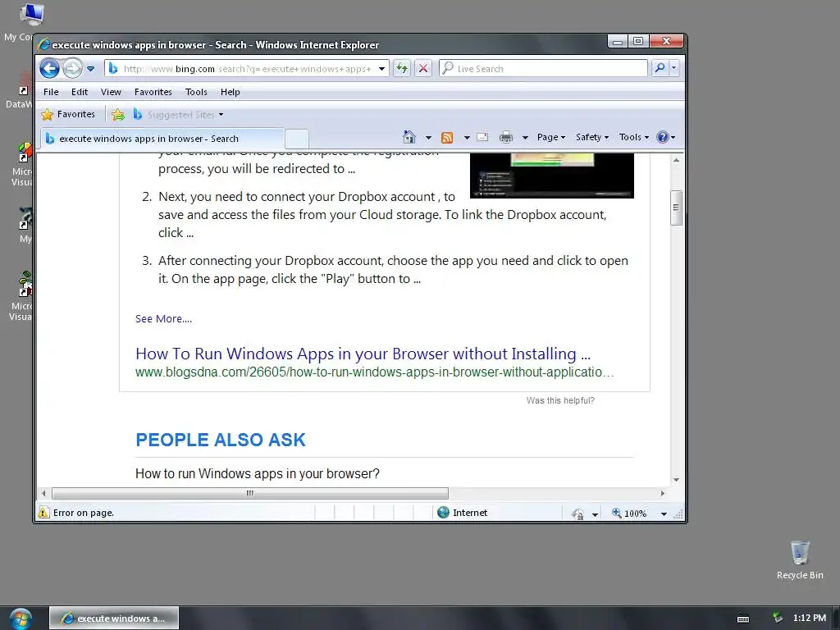Screen dimensions: 840x630
Task: Click the Internet zone globe icon
Action: click(443, 513)
